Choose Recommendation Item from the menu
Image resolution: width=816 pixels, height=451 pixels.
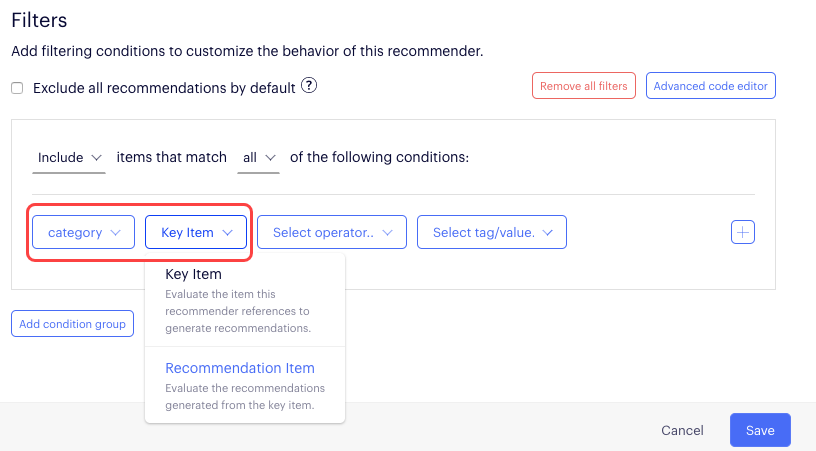tap(240, 368)
